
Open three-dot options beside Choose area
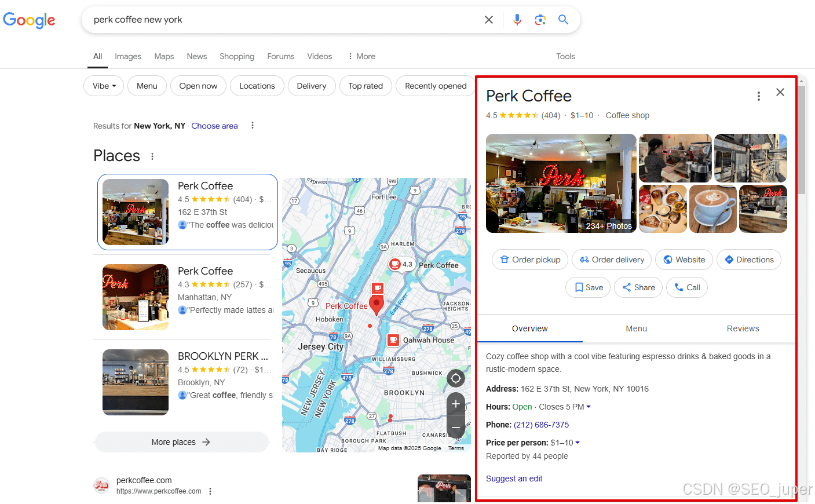click(253, 125)
